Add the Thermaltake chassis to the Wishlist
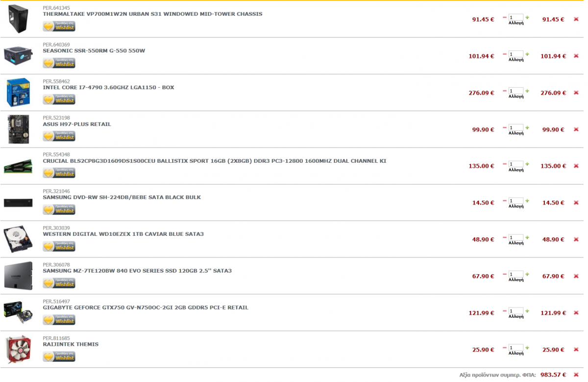 (59, 26)
